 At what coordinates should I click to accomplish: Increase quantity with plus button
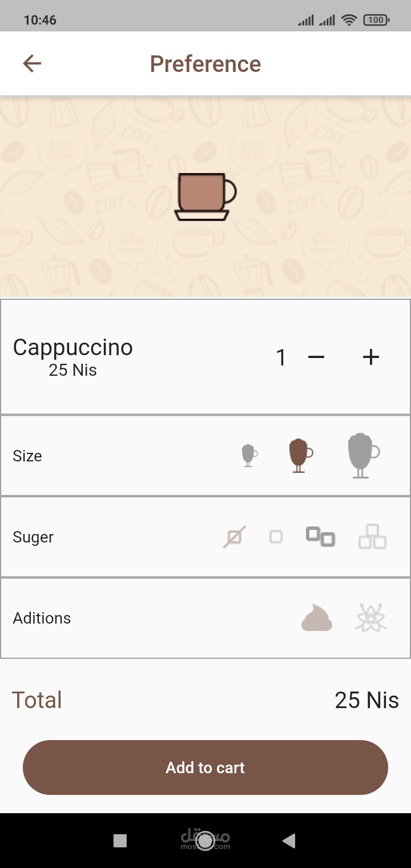[x=371, y=357]
